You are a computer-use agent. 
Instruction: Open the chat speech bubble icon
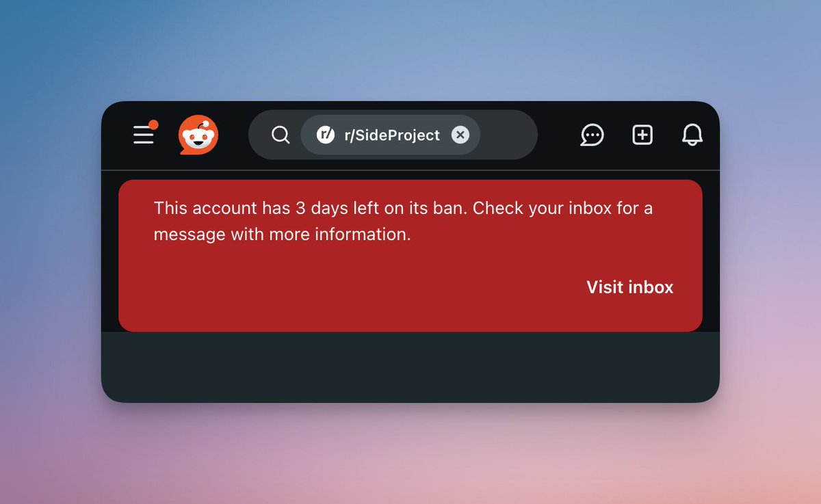[592, 135]
